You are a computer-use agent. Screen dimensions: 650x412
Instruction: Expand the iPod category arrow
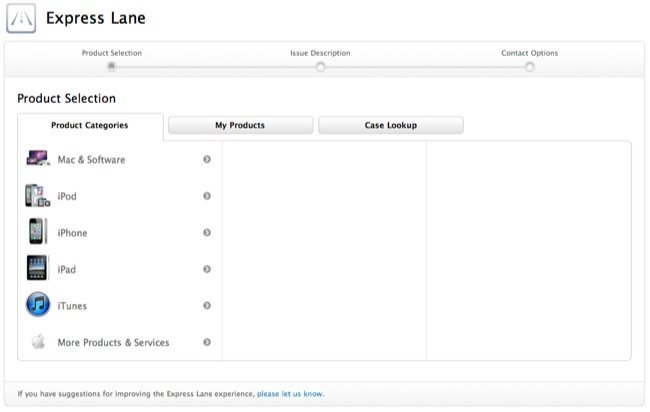coord(207,196)
